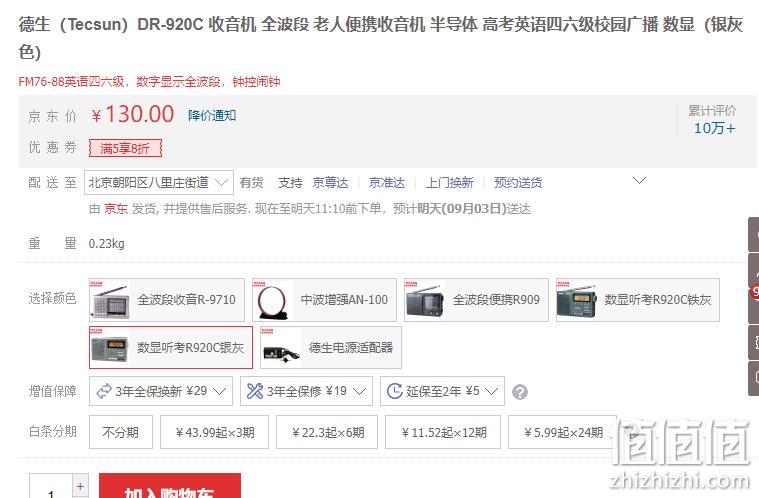Increase quantity with the plus button
Screen dimensions: 759x498
80,485
